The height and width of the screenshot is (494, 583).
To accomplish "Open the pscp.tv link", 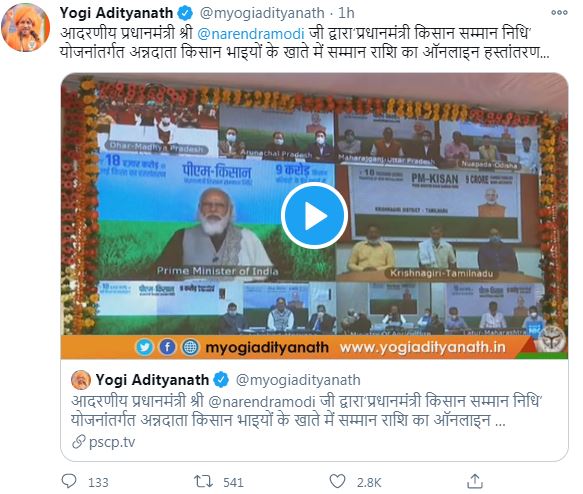I will 112,442.
